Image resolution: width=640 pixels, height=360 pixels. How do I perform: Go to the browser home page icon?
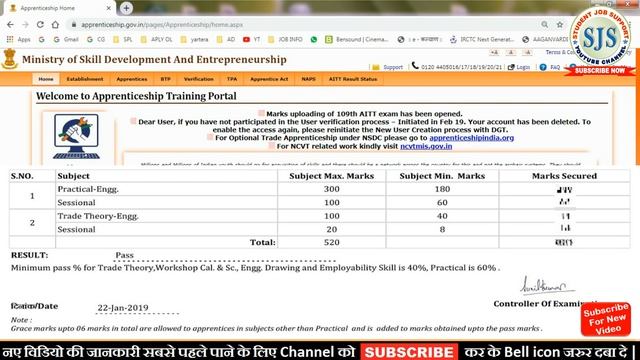coord(55,25)
